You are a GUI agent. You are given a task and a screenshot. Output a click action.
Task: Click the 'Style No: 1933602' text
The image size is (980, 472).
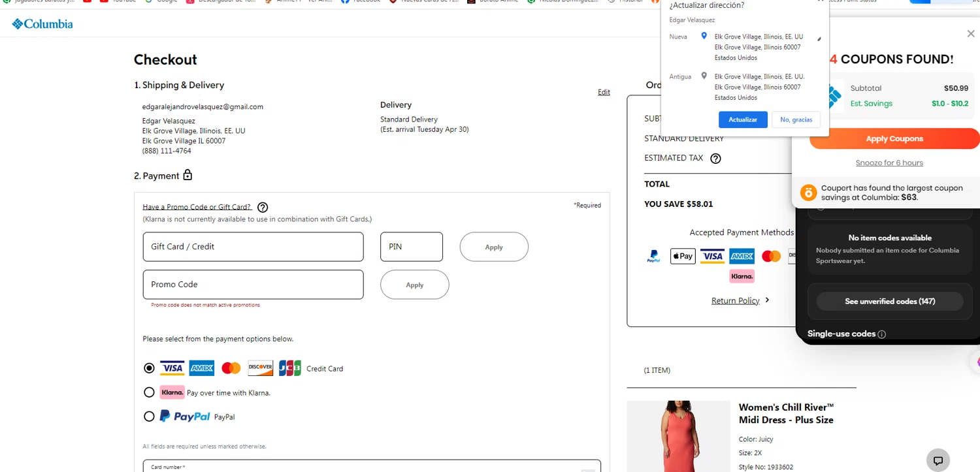(x=766, y=467)
